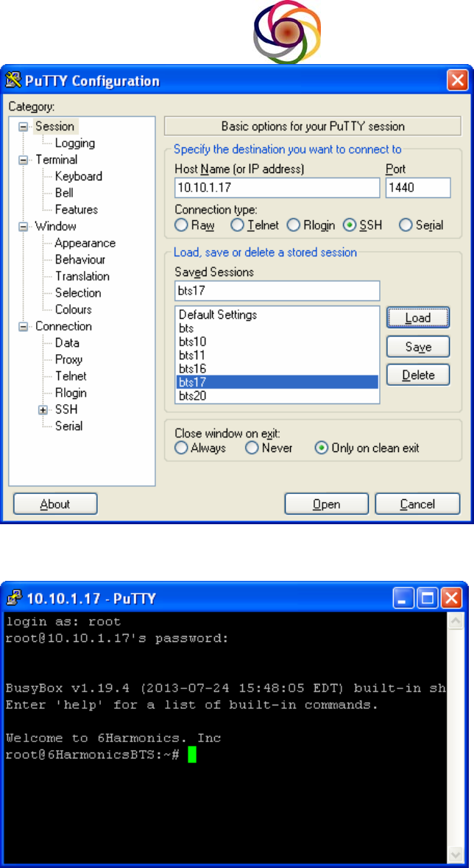Image resolution: width=474 pixels, height=868 pixels.
Task: Open the Colours settings category
Action: coord(73,309)
